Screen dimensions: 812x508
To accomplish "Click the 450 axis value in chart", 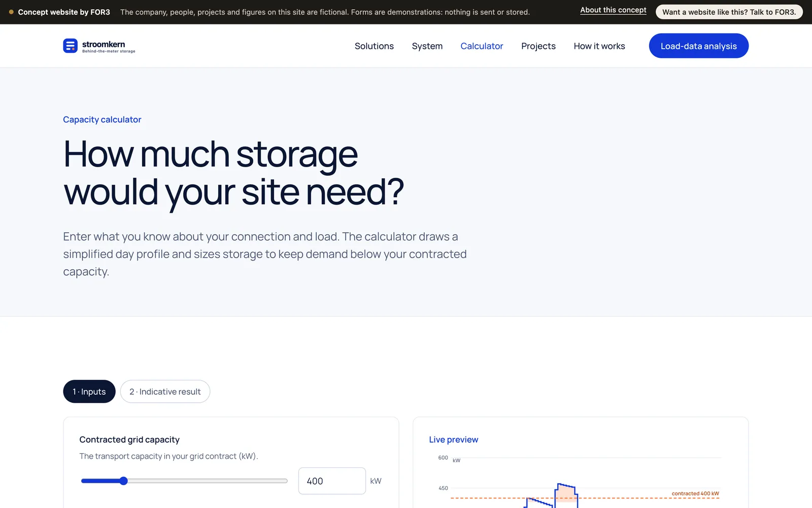I will (443, 488).
